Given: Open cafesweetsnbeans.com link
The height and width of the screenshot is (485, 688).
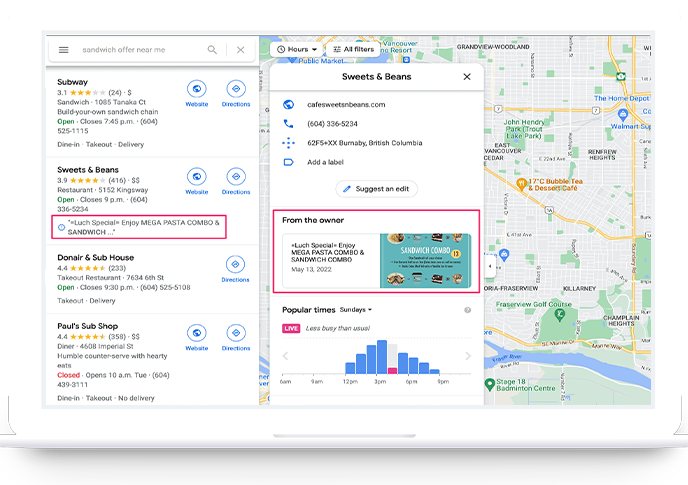Looking at the screenshot, I should pyautogui.click(x=346, y=104).
